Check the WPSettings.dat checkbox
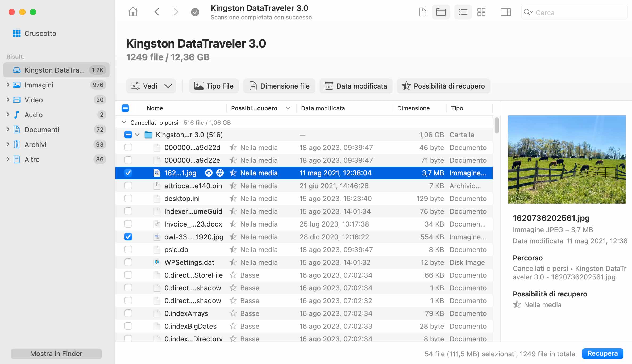This screenshot has height=364, width=632. coord(128,262)
